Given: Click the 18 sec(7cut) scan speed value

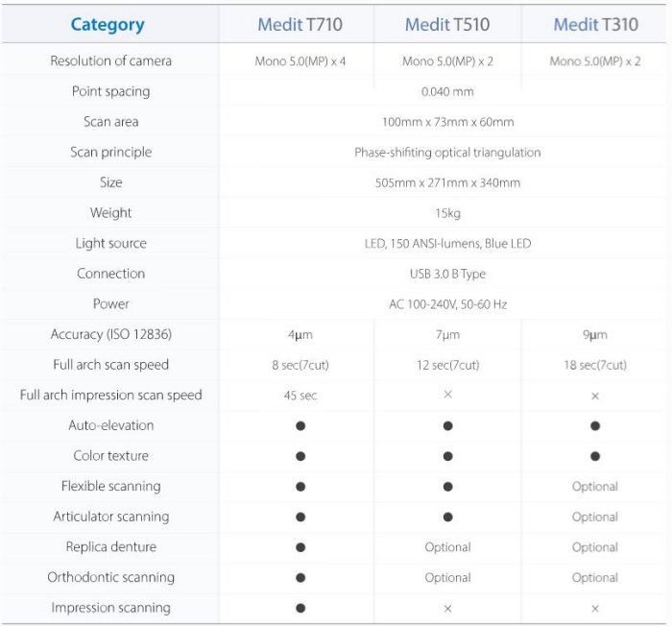Looking at the screenshot, I should (x=595, y=365).
